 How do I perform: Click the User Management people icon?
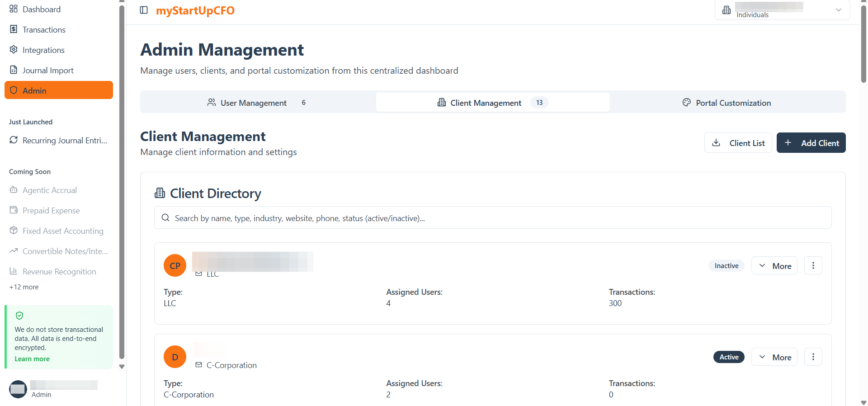(x=211, y=102)
